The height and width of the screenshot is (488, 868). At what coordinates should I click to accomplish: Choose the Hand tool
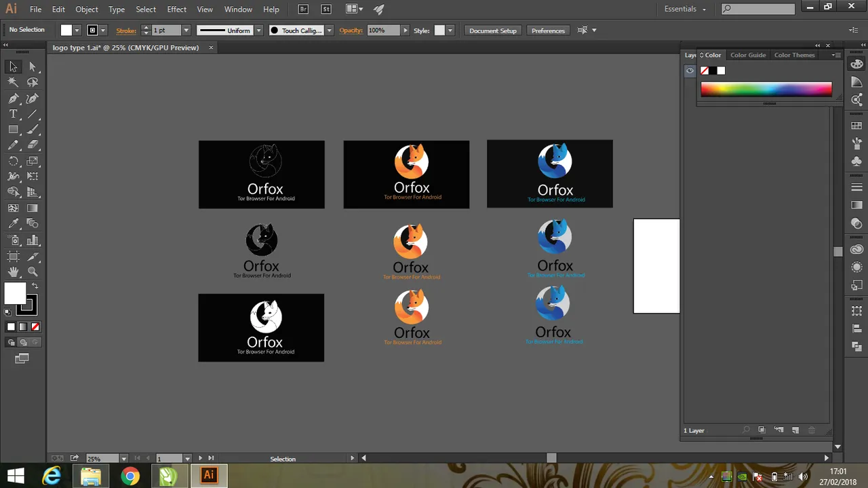click(x=13, y=272)
